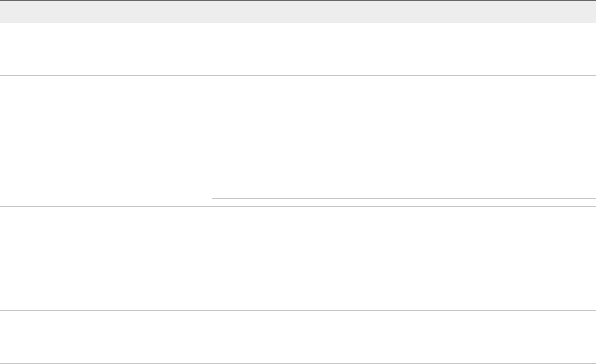The height and width of the screenshot is (364, 596).
Task: Select the first body row's right cell
Action: coord(403,49)
